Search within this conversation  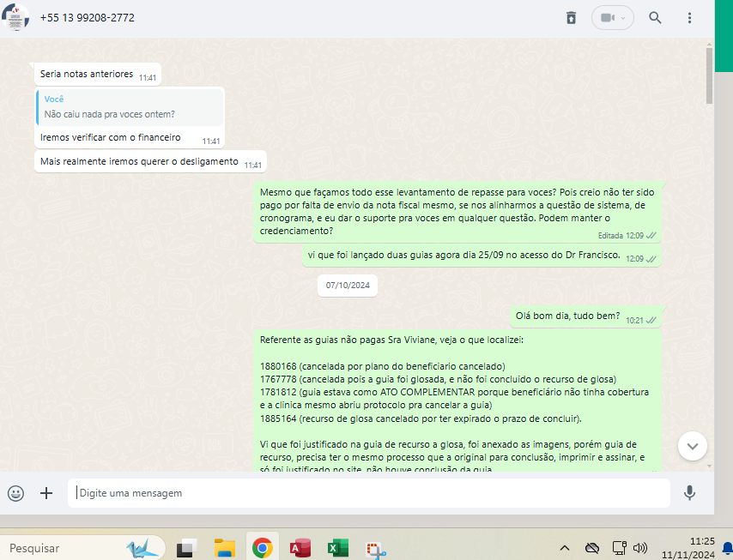pos(655,18)
